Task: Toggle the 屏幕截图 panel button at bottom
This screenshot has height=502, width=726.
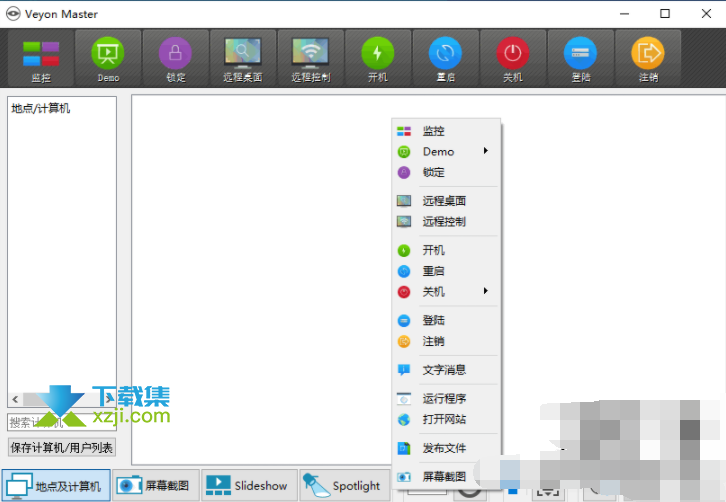Action: coord(154,486)
